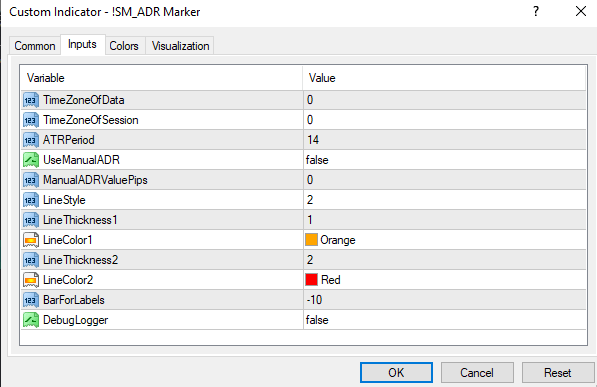Screen dimensions: 597x387
Task: Edit the LineThickness1 value 1
Action: (x=444, y=220)
